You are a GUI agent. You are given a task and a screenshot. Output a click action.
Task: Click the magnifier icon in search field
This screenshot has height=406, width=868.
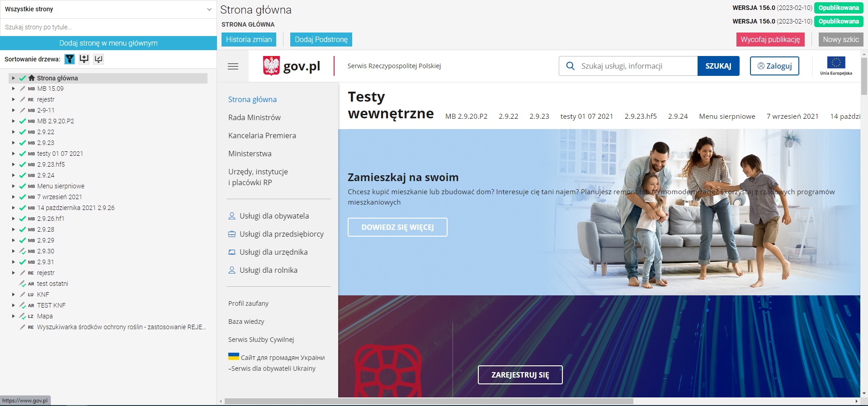click(571, 66)
